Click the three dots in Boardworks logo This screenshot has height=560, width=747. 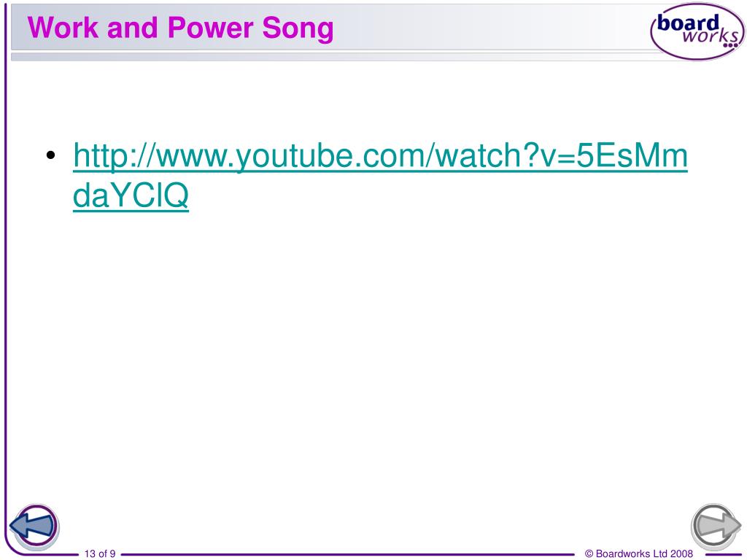730,46
